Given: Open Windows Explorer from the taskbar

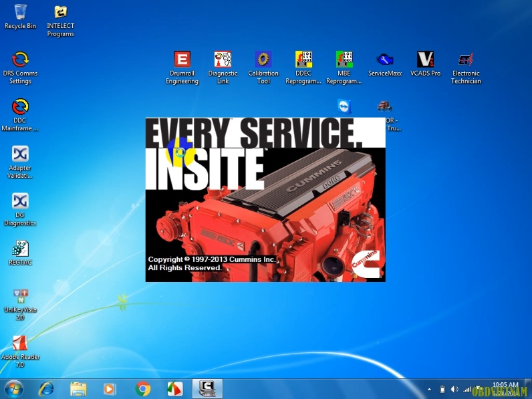Looking at the screenshot, I should coord(78,389).
